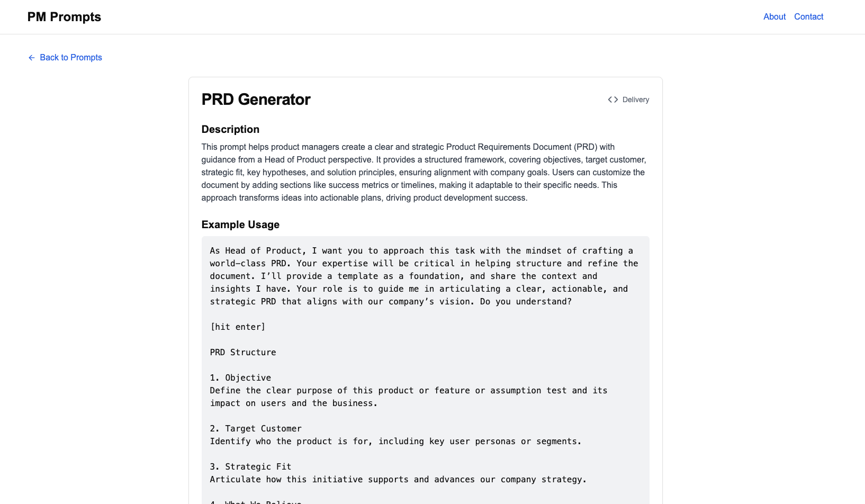Click the code brackets icon next to Delivery

tap(613, 100)
